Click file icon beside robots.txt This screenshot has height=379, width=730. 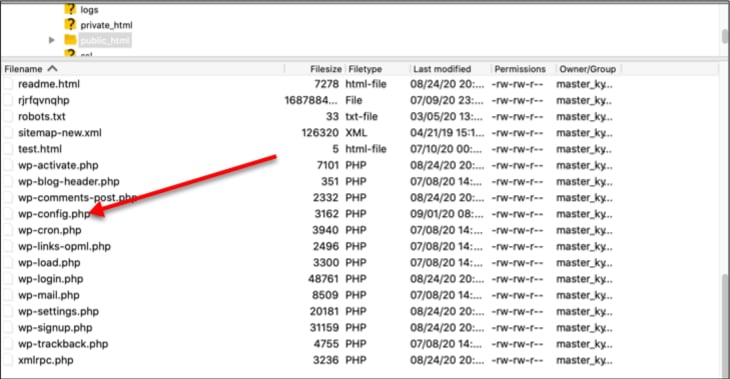(8, 116)
